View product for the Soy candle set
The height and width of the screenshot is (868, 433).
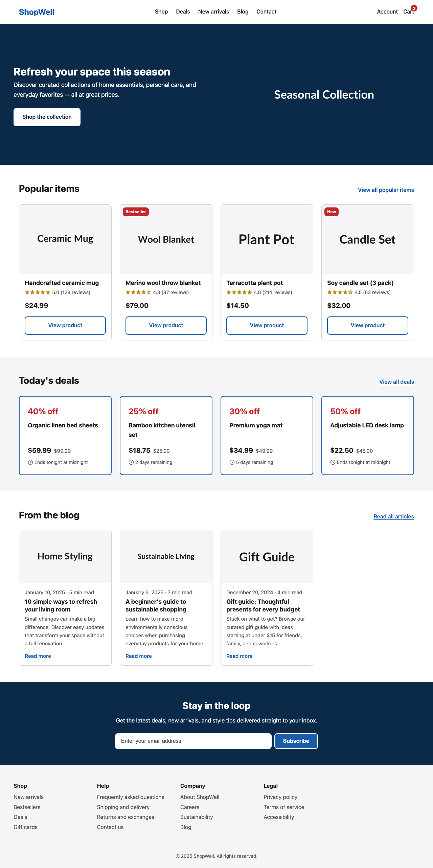pos(367,325)
